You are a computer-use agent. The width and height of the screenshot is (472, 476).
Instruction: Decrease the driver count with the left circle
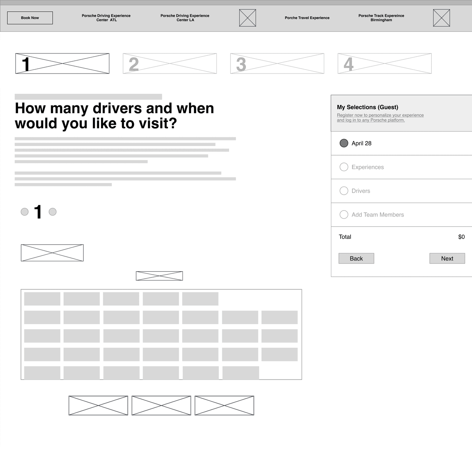(x=25, y=212)
